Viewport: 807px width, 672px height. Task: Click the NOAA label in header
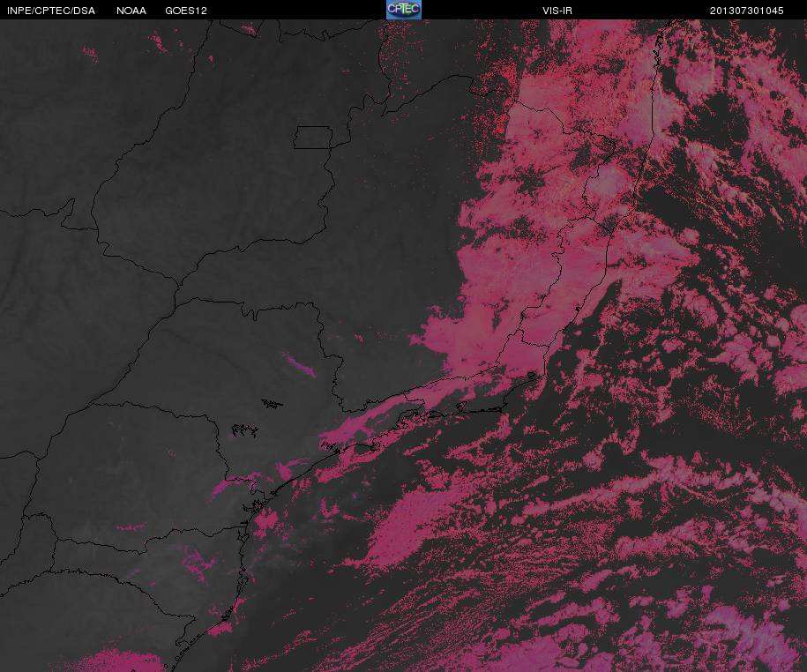(131, 11)
